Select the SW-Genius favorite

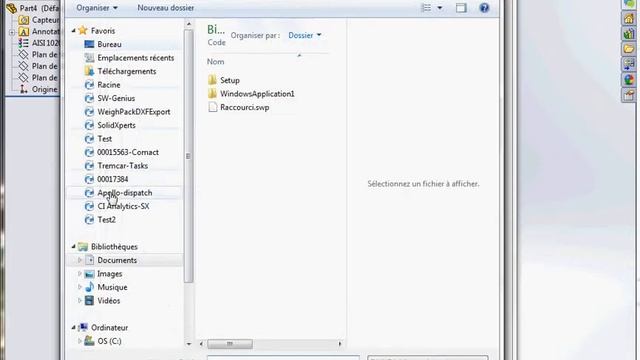(x=116, y=98)
